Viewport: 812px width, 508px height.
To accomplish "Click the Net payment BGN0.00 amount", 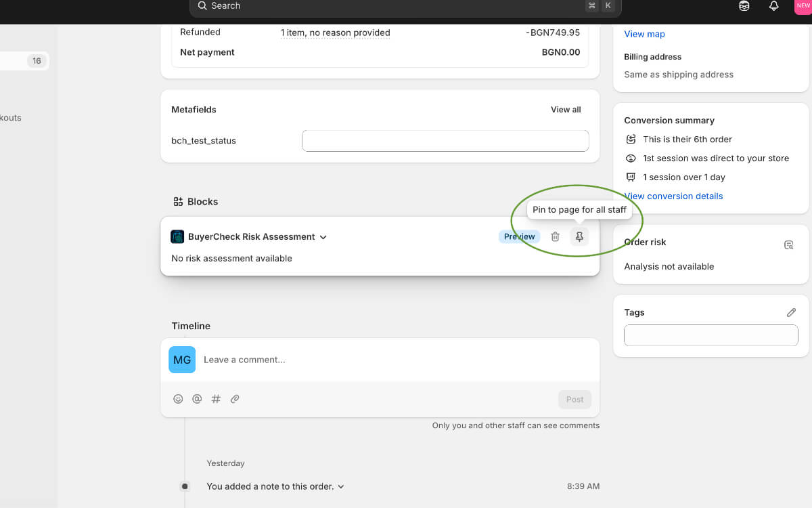I will (561, 52).
